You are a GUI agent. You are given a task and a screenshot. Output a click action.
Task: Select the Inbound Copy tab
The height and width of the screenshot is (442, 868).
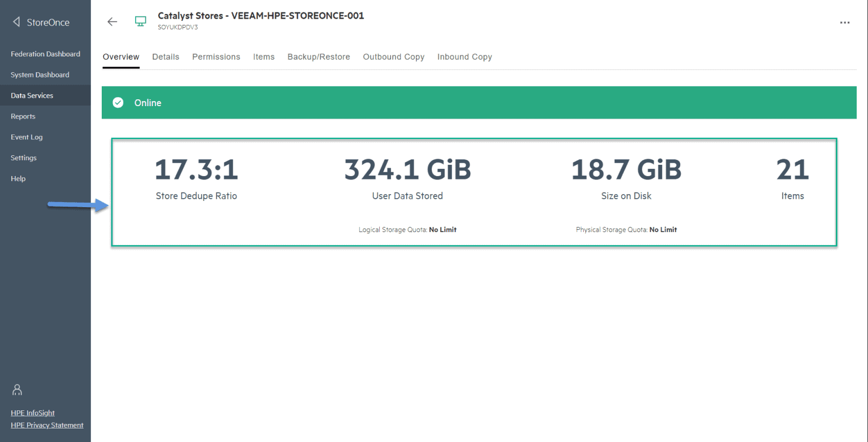tap(464, 56)
